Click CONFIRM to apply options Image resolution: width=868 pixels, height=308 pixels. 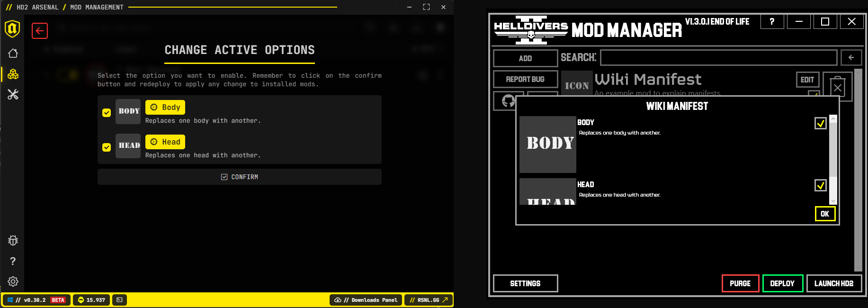click(240, 177)
